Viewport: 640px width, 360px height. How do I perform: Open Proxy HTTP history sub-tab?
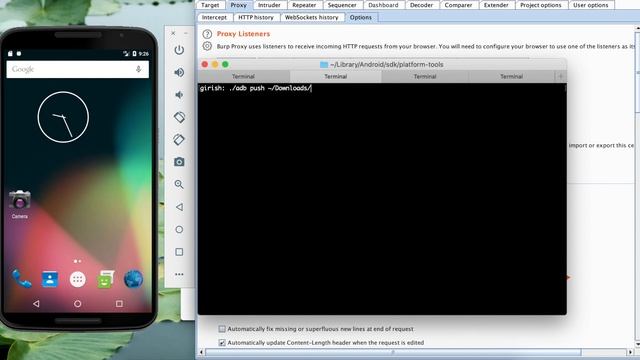[x=256, y=17]
